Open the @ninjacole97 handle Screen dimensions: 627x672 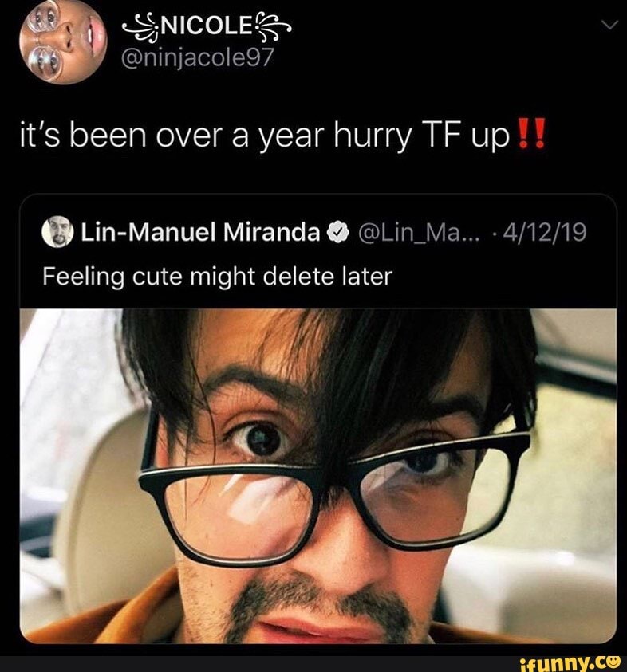point(197,58)
